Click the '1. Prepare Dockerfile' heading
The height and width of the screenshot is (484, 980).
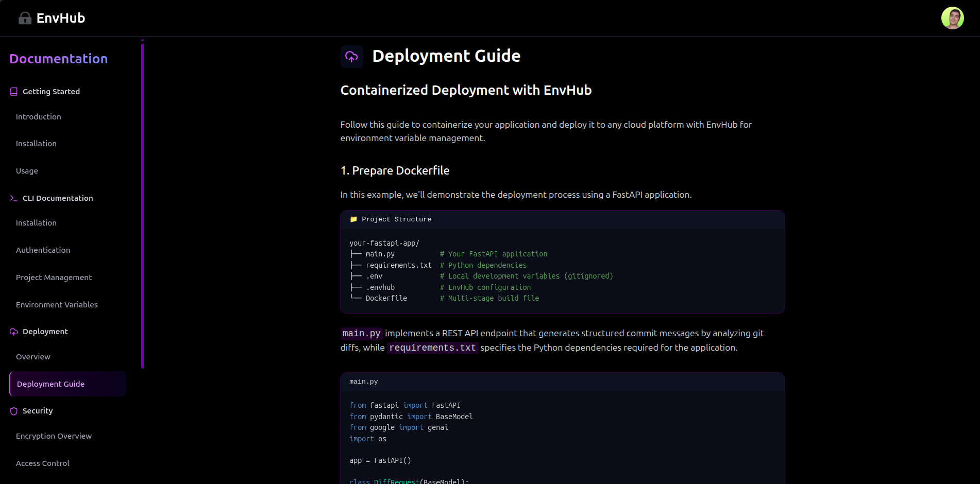pyautogui.click(x=395, y=170)
